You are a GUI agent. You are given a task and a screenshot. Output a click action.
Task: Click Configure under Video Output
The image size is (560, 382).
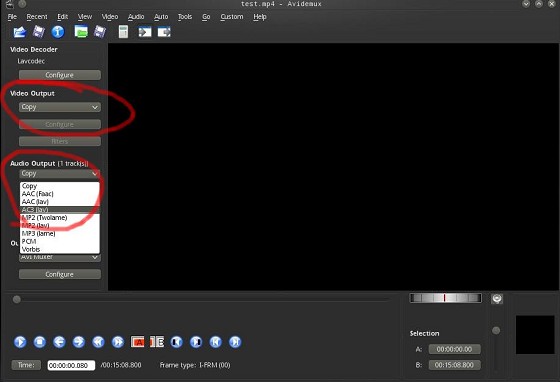(x=60, y=124)
